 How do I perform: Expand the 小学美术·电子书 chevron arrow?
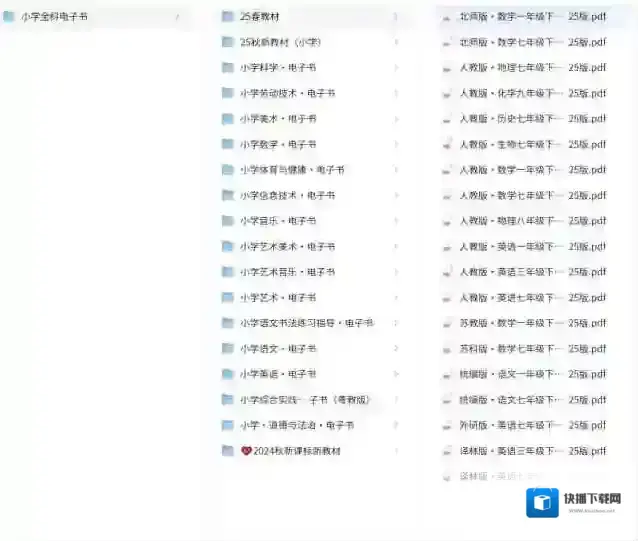[395, 119]
